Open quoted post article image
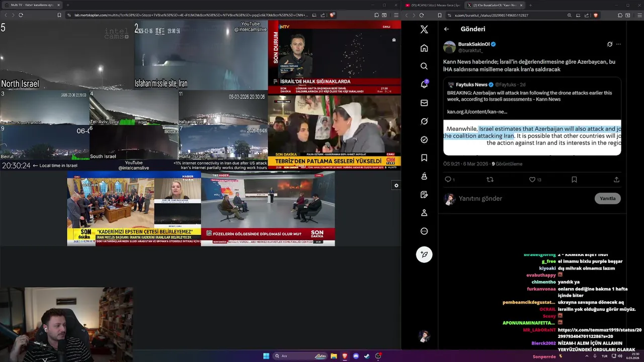The width and height of the screenshot is (644, 362). coord(532,137)
